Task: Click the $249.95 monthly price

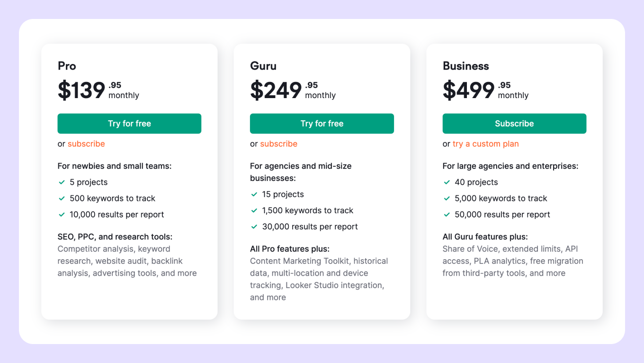Action: point(293,90)
